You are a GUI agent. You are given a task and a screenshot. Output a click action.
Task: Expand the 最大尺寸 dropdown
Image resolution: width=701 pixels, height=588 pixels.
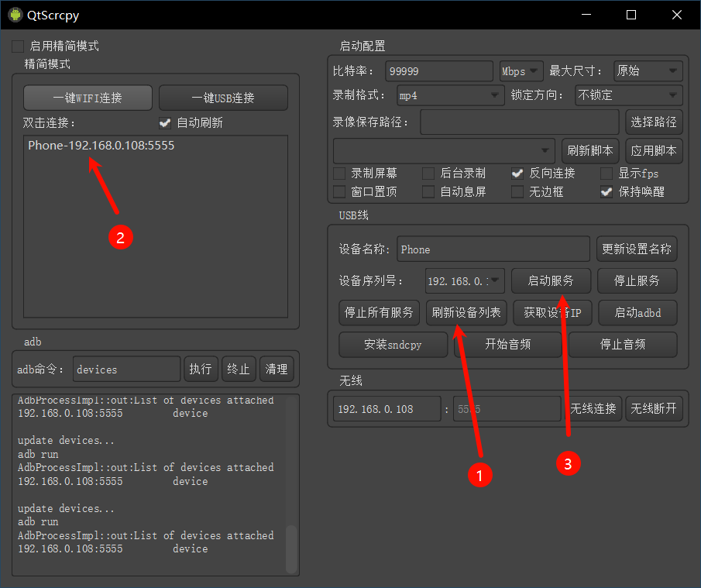(648, 71)
